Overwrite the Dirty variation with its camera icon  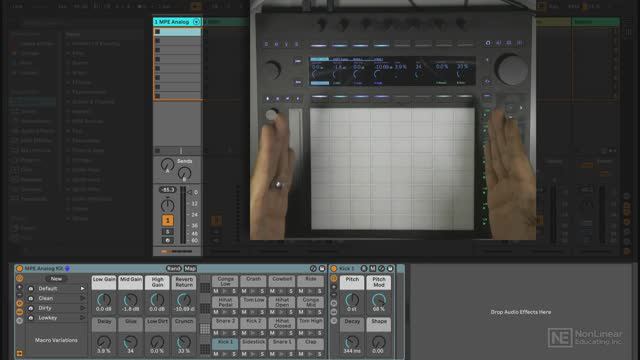click(x=31, y=308)
